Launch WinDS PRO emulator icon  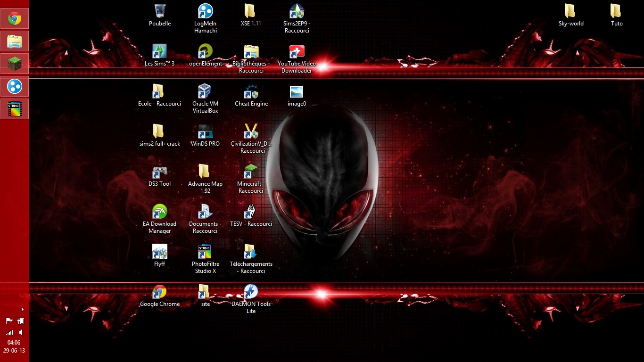(206, 135)
